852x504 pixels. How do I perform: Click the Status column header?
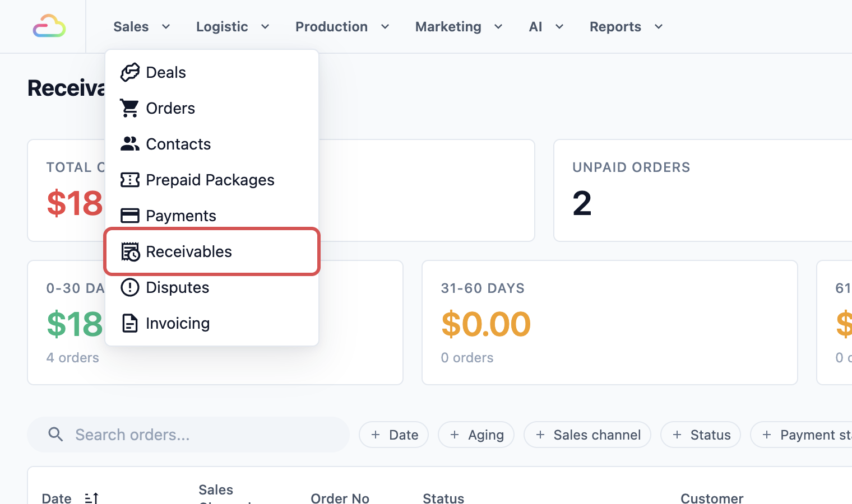[443, 498]
